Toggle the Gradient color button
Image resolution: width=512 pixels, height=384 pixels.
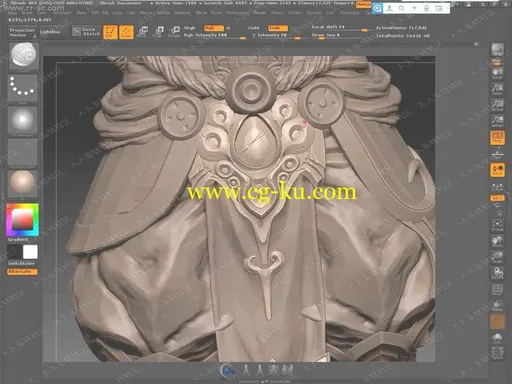click(x=18, y=240)
